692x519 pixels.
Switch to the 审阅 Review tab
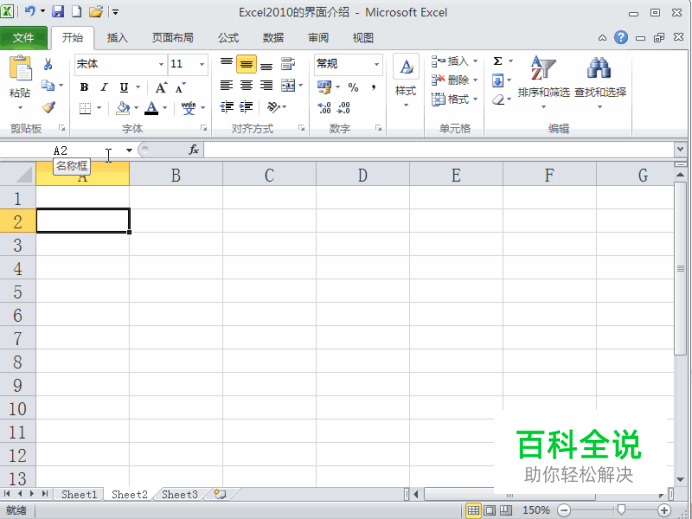pyautogui.click(x=318, y=38)
